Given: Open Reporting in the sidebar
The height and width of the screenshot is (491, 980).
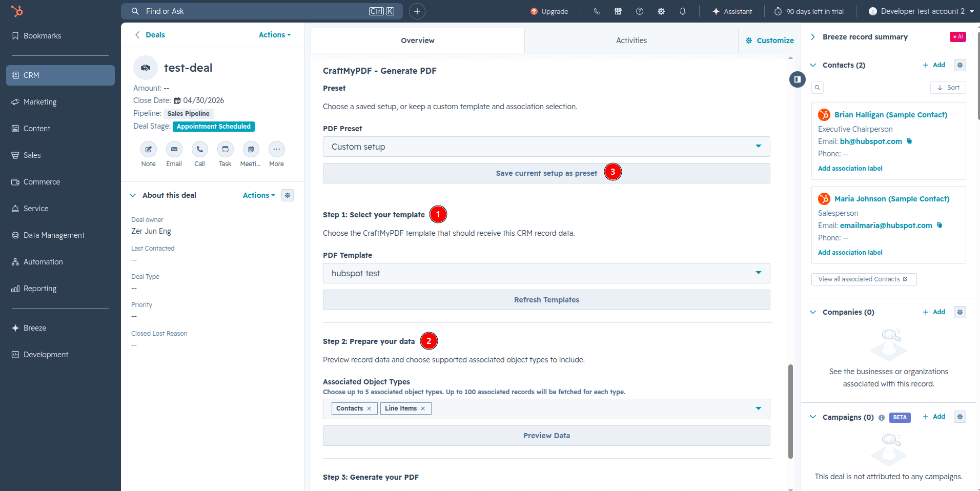Looking at the screenshot, I should click(60, 289).
